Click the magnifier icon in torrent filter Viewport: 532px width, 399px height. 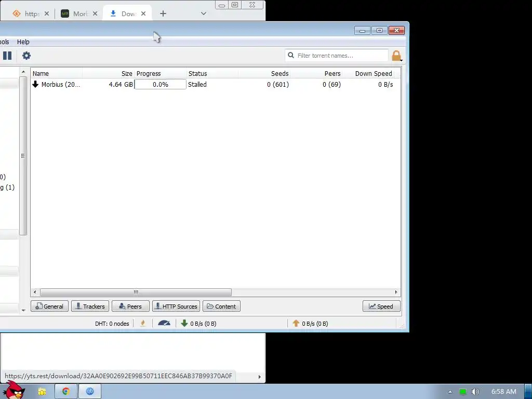tap(291, 55)
